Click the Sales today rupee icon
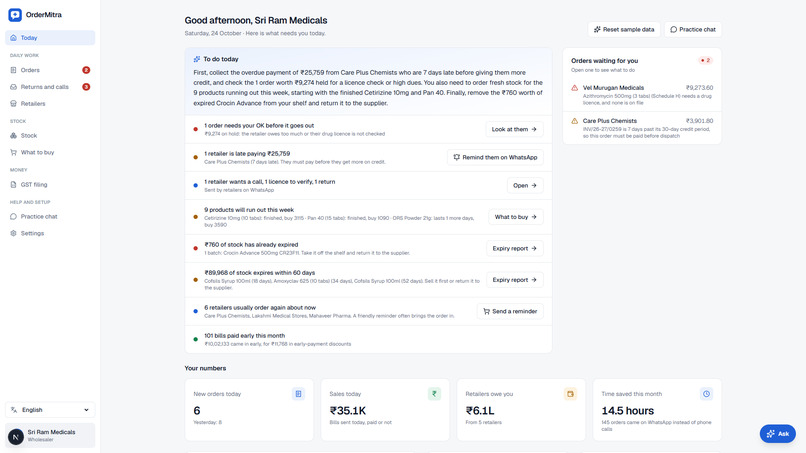 [x=434, y=394]
